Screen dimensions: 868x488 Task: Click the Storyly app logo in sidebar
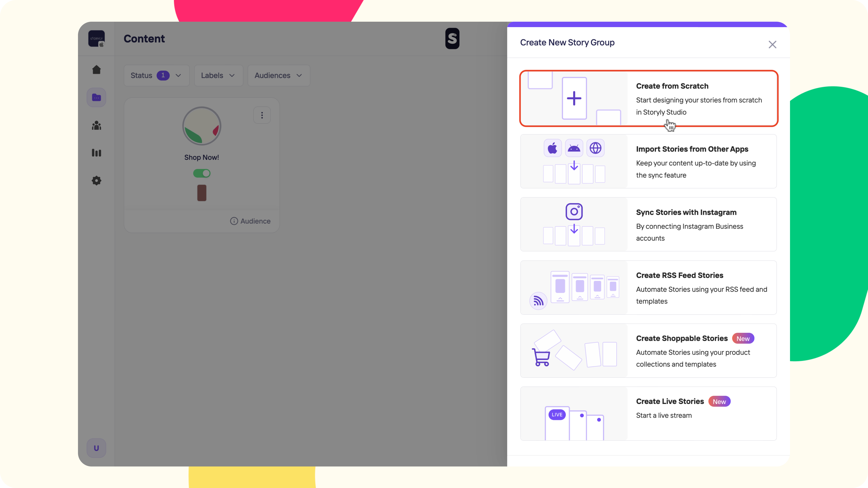(96, 39)
